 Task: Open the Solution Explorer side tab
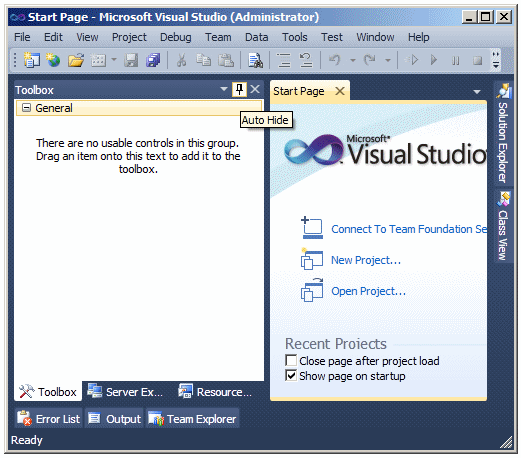pos(503,133)
